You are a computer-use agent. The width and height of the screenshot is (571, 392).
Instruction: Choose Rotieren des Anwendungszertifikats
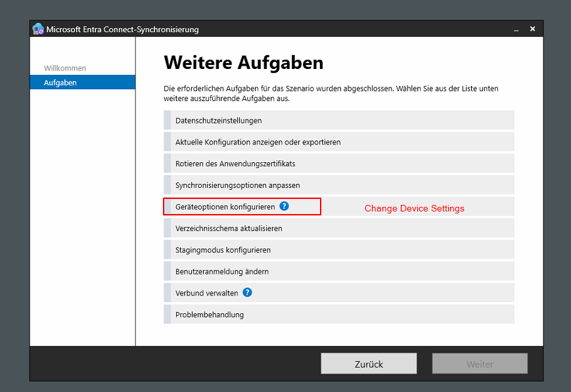[x=338, y=163]
